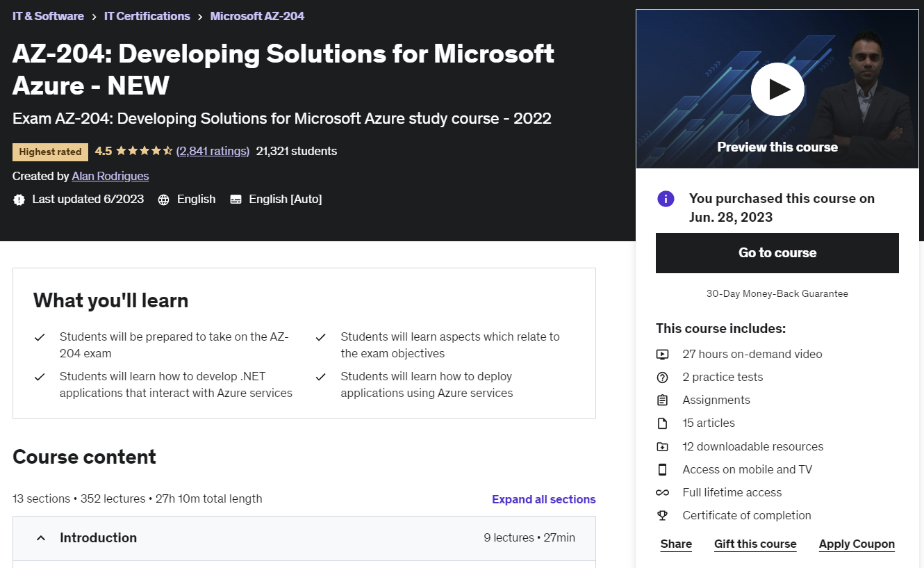Click the English [Auto] captions text
Image resolution: width=924 pixels, height=568 pixels.
[x=286, y=199]
